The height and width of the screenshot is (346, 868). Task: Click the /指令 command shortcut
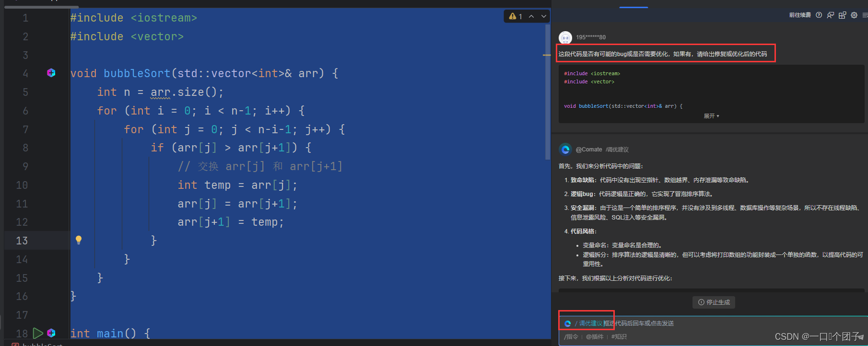pyautogui.click(x=571, y=337)
